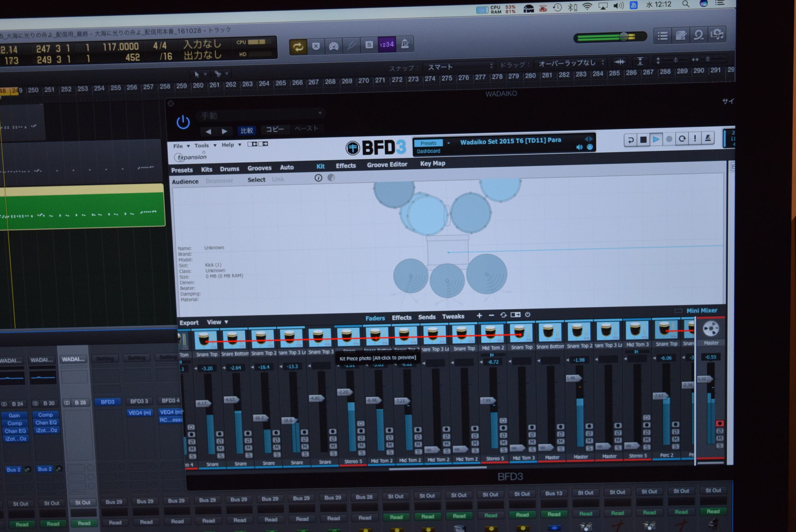The height and width of the screenshot is (532, 796).
Task: Click next setting arrow in plugin header
Action: [224, 131]
